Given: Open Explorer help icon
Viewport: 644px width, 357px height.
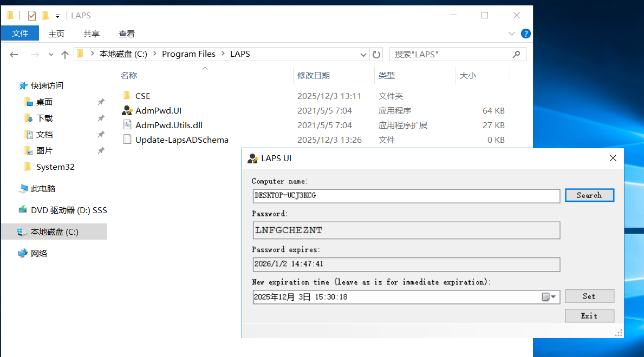Looking at the screenshot, I should coord(526,34).
